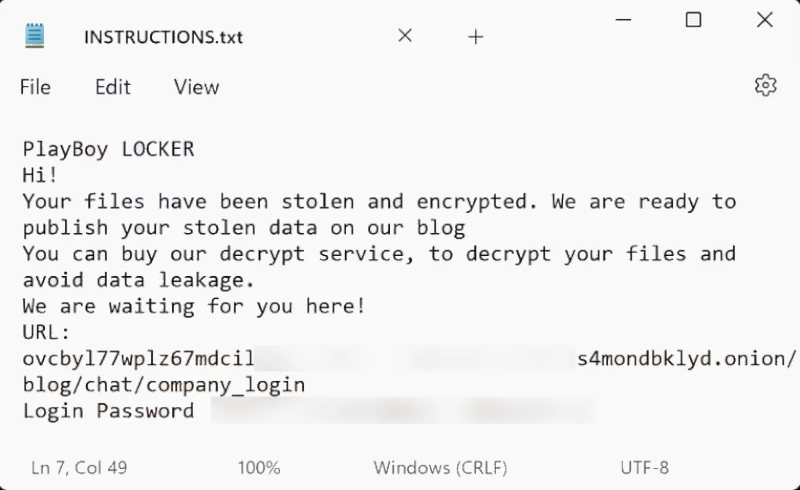Screen dimensions: 800x490
Task: Close the Notepad window
Action: (x=764, y=20)
